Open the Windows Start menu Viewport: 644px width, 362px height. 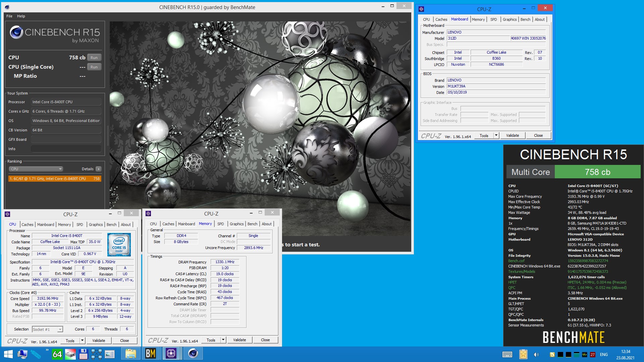click(8, 354)
